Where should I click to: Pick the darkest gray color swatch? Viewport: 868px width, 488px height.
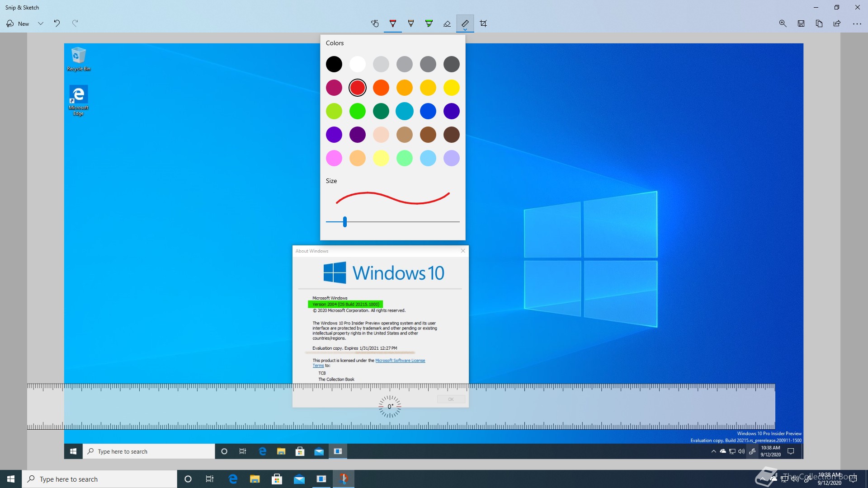(x=452, y=64)
